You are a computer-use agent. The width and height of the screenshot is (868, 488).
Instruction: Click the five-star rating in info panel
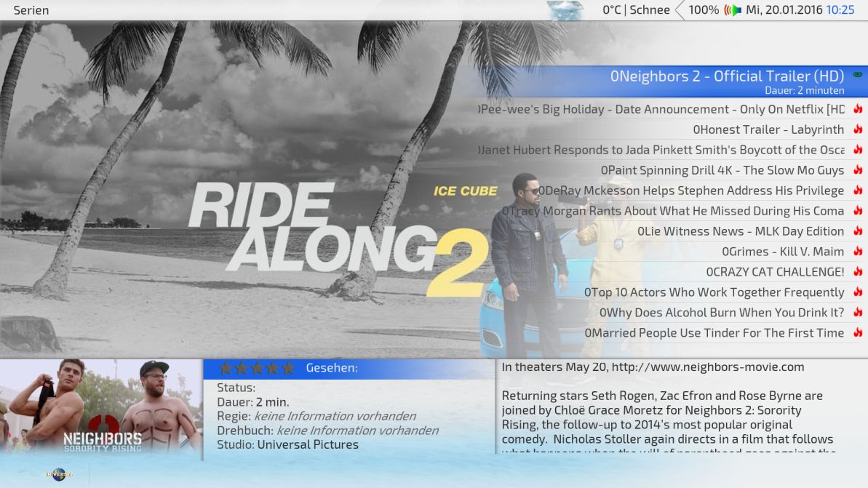tap(257, 368)
